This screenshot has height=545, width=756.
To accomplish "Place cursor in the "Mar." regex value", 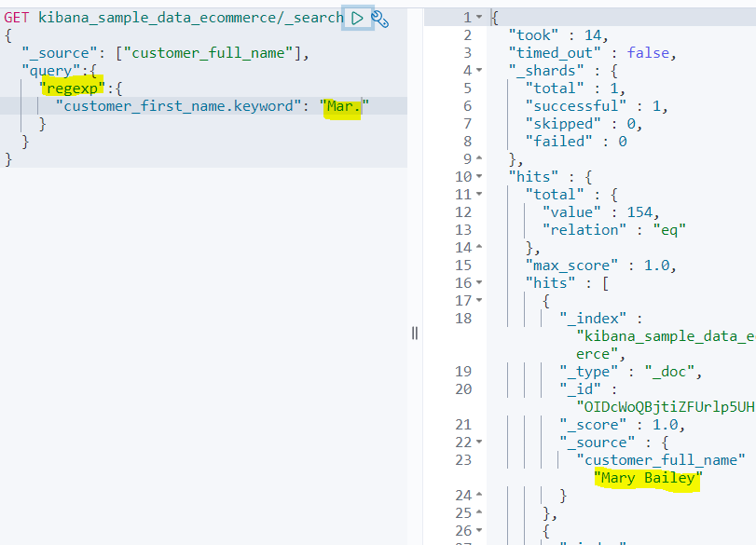I will click(344, 106).
